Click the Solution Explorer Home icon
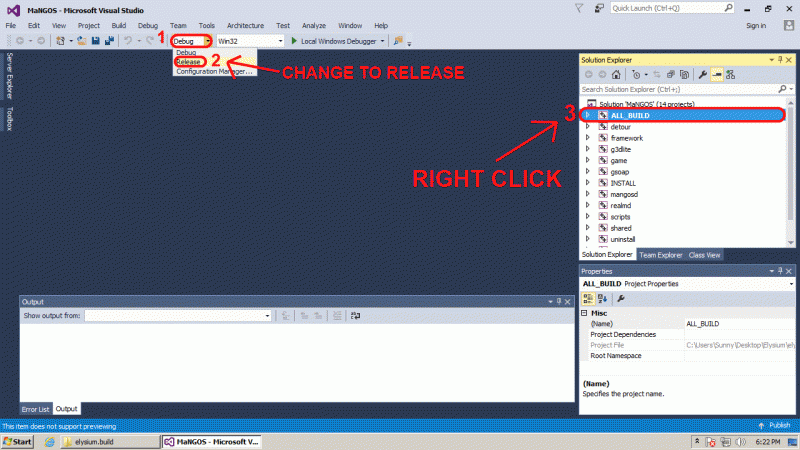 [x=616, y=74]
